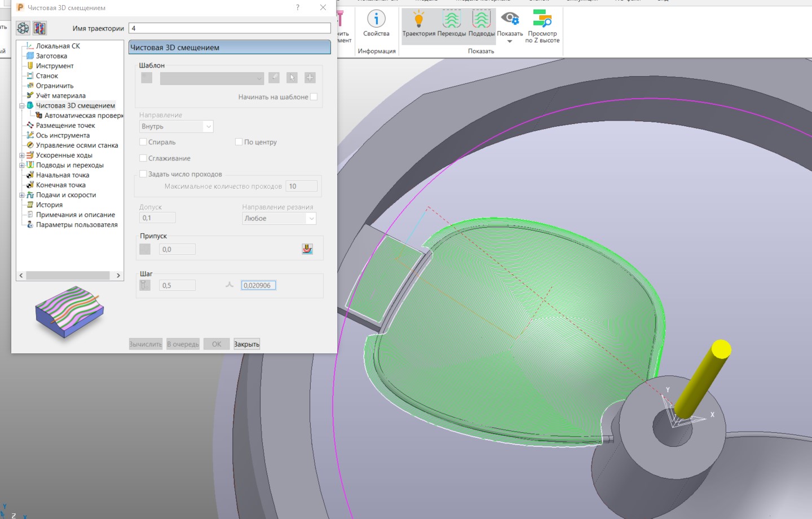Toggle Траектория lightbulb in the ribbon
The height and width of the screenshot is (519, 812).
(x=419, y=24)
